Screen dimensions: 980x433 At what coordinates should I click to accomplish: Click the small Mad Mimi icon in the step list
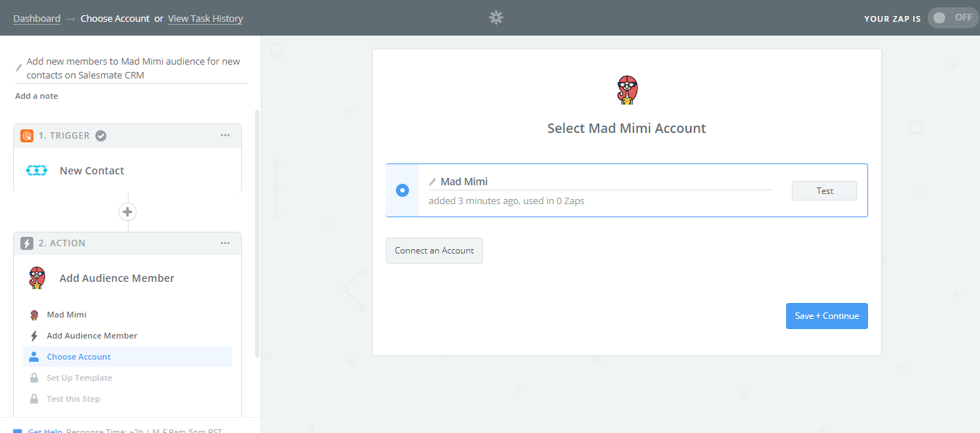pos(33,315)
